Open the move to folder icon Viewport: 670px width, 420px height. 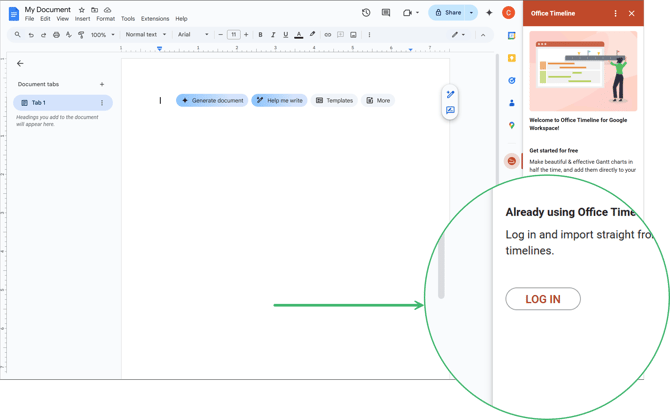tap(94, 10)
